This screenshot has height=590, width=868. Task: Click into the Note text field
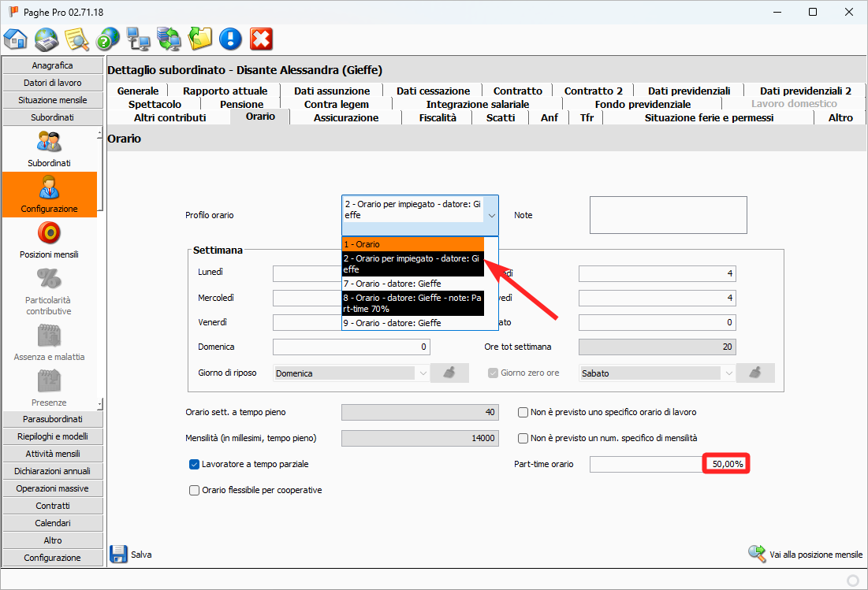coord(668,215)
